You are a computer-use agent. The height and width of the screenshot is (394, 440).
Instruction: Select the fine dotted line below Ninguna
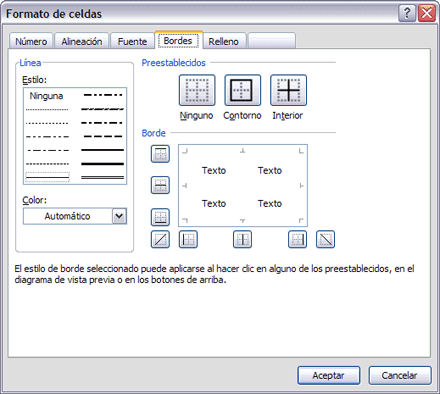[x=47, y=109]
